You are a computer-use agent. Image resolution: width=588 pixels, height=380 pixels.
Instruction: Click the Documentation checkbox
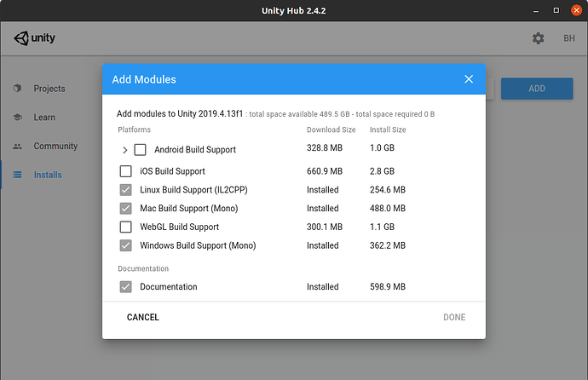click(125, 287)
